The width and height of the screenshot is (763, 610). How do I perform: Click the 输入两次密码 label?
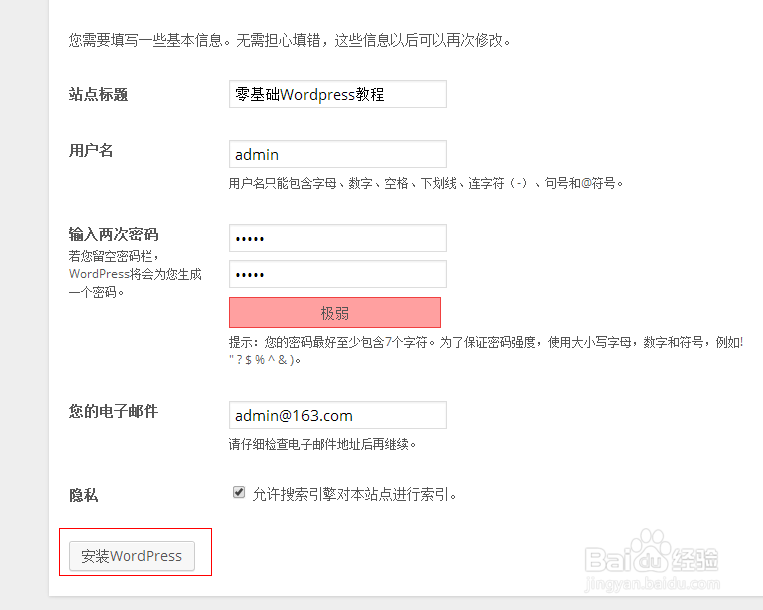113,234
